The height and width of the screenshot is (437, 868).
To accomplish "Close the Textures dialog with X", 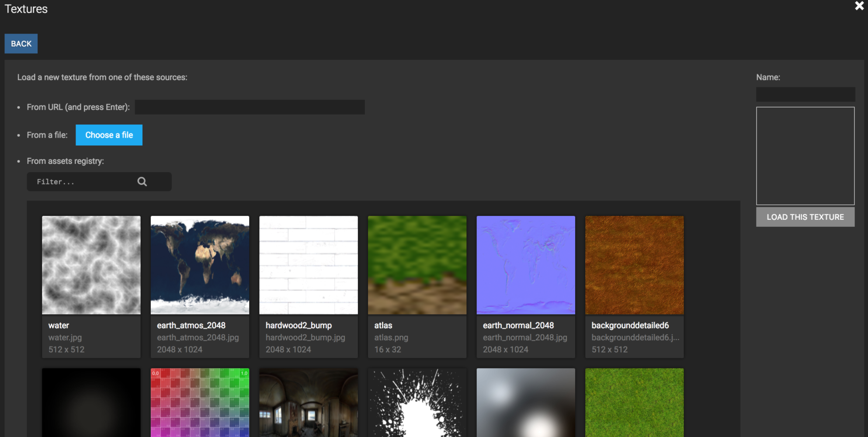I will pyautogui.click(x=859, y=6).
